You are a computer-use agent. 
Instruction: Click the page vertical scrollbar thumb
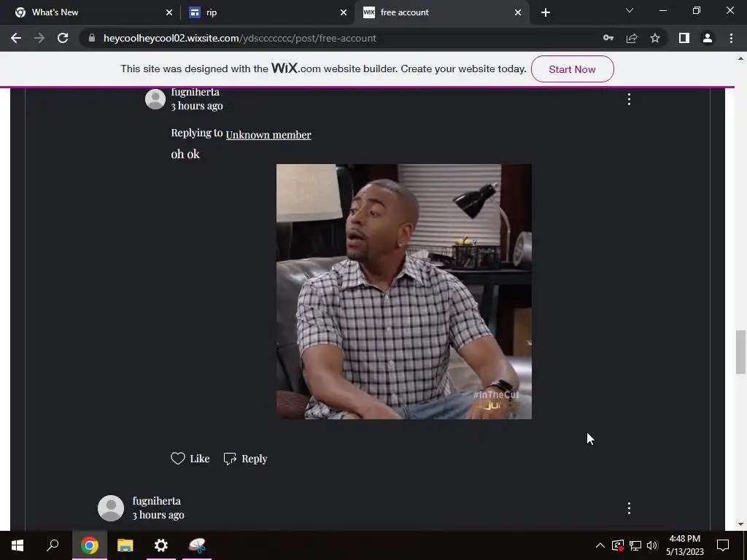point(740,351)
